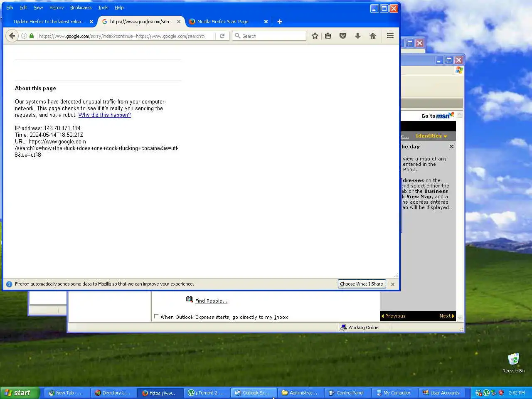
Task: Show Next tip in Outlook Express
Action: pyautogui.click(x=447, y=316)
